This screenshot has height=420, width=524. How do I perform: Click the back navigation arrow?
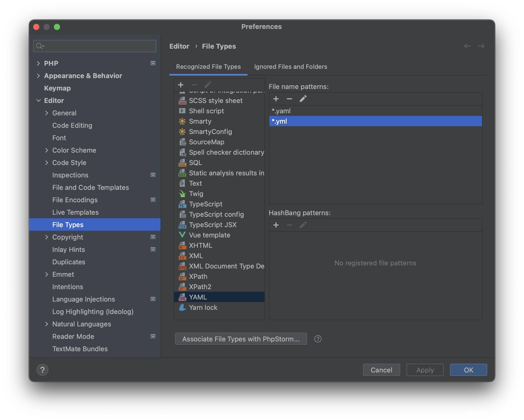click(x=467, y=46)
